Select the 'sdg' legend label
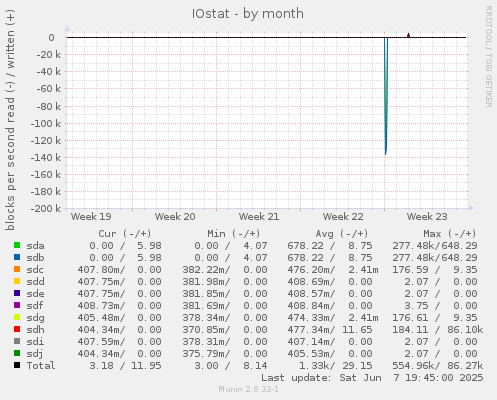The width and height of the screenshot is (497, 400). coord(35,319)
